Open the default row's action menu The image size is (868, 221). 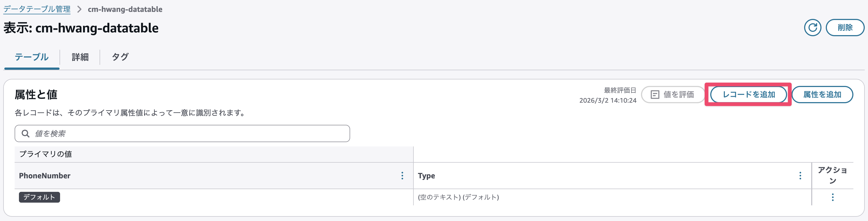click(833, 197)
